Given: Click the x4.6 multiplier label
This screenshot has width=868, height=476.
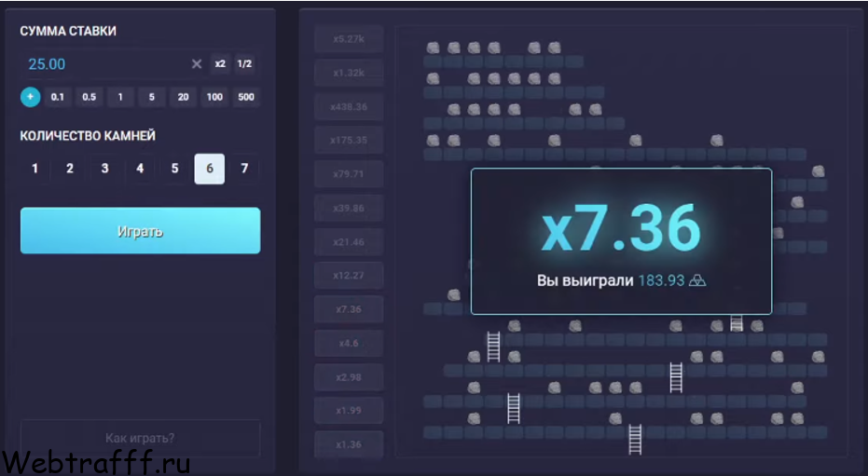Looking at the screenshot, I should pos(349,344).
